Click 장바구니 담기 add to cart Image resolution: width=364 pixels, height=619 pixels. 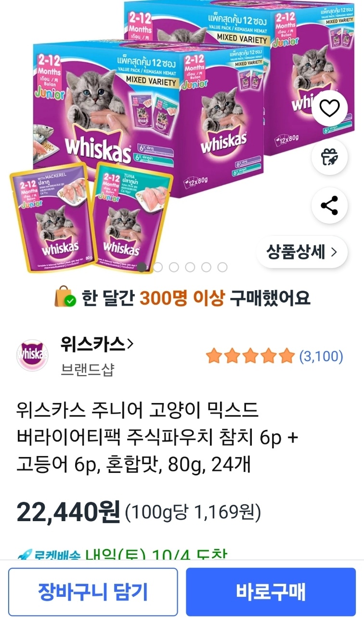click(93, 592)
